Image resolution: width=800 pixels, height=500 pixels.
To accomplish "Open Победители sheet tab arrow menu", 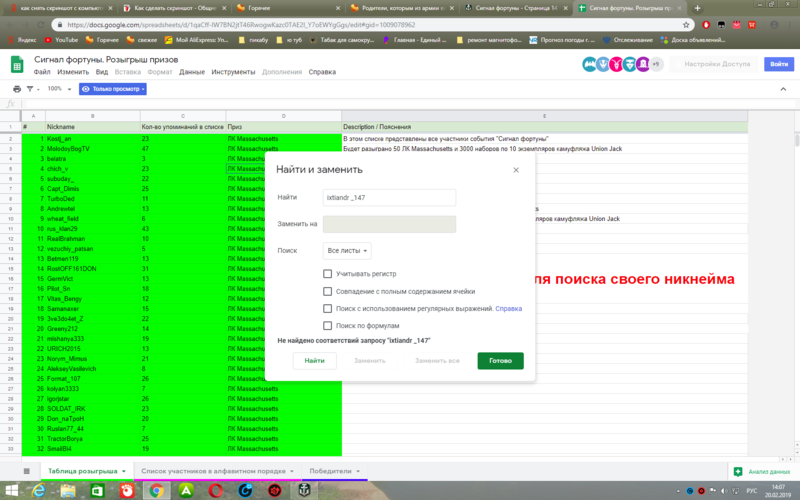I will (x=358, y=471).
